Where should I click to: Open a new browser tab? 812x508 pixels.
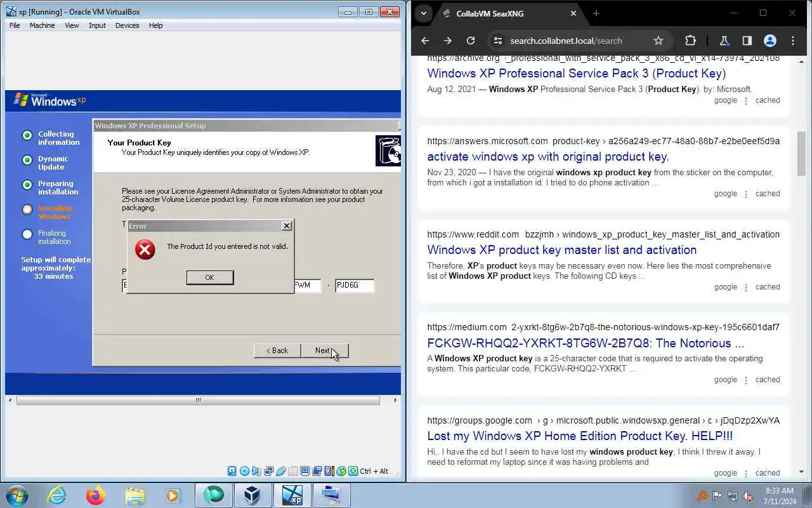point(596,13)
